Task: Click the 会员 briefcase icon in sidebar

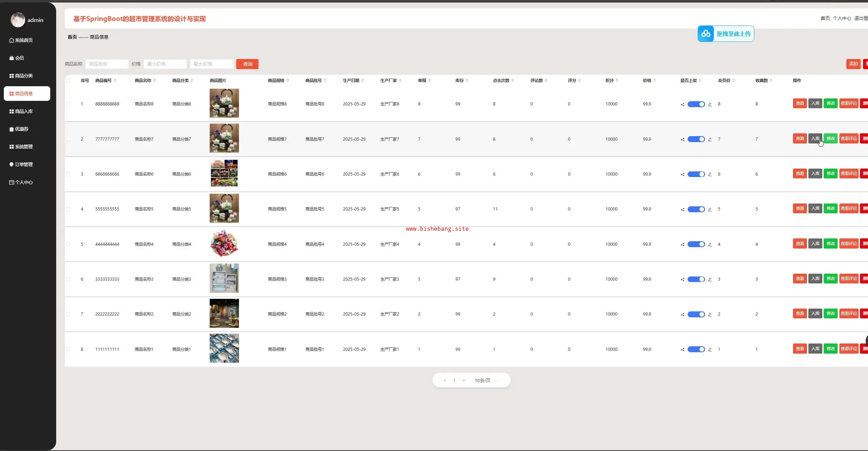Action: (12, 58)
